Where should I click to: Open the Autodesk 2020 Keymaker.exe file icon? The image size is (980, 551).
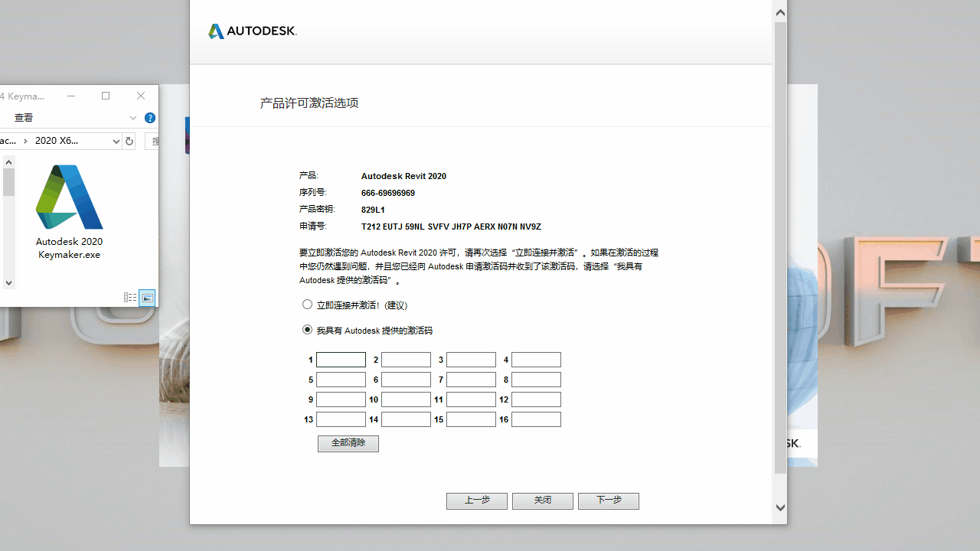[69, 212]
